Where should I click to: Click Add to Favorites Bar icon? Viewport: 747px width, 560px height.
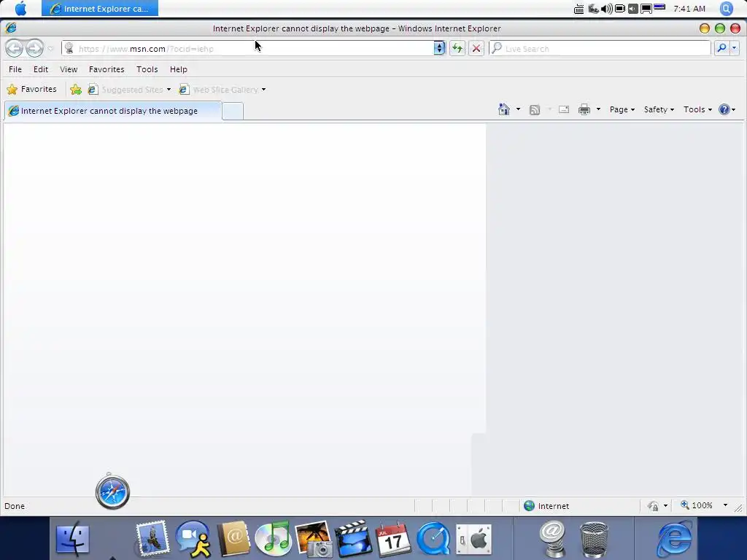[76, 90]
